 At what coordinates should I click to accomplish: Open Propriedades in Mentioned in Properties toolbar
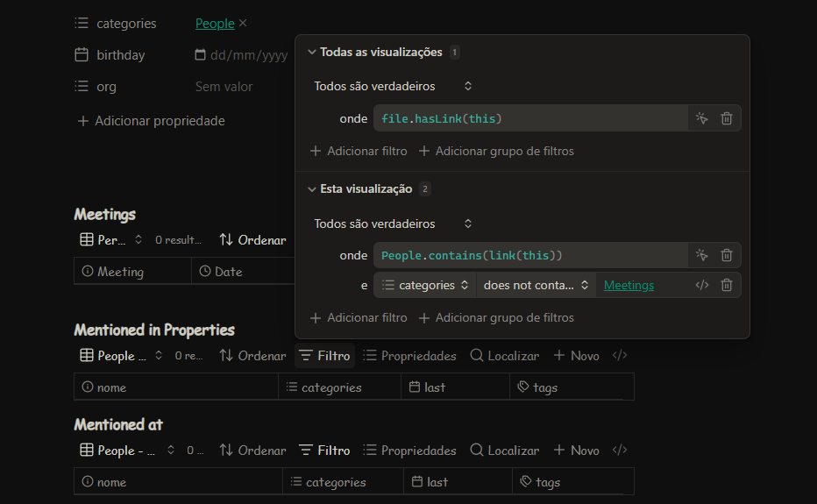point(409,356)
